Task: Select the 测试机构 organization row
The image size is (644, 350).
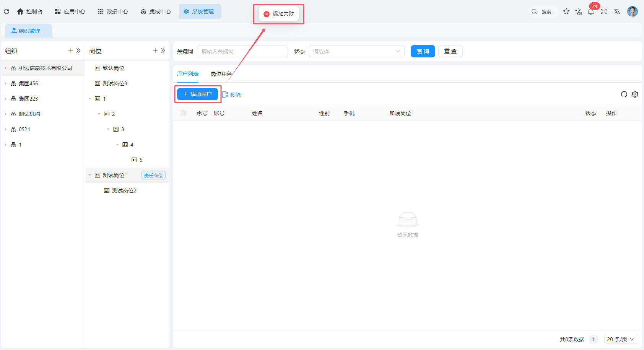Action: (43, 114)
